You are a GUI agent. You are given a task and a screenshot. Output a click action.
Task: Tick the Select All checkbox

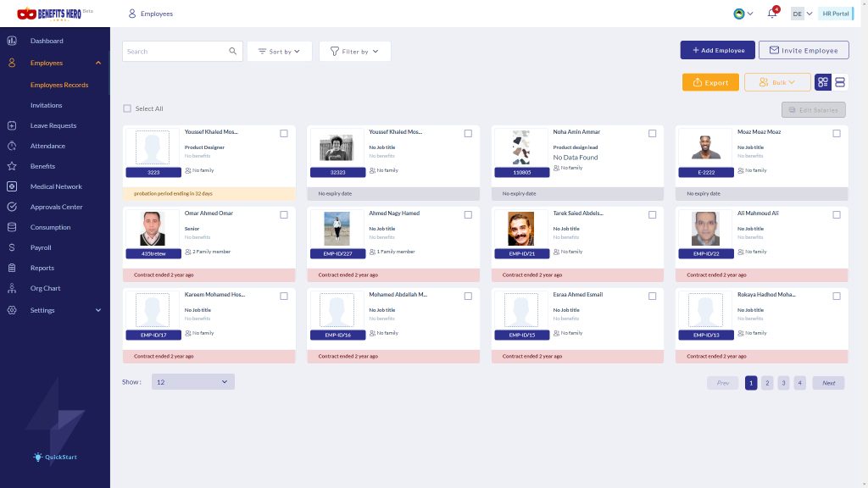(x=127, y=108)
